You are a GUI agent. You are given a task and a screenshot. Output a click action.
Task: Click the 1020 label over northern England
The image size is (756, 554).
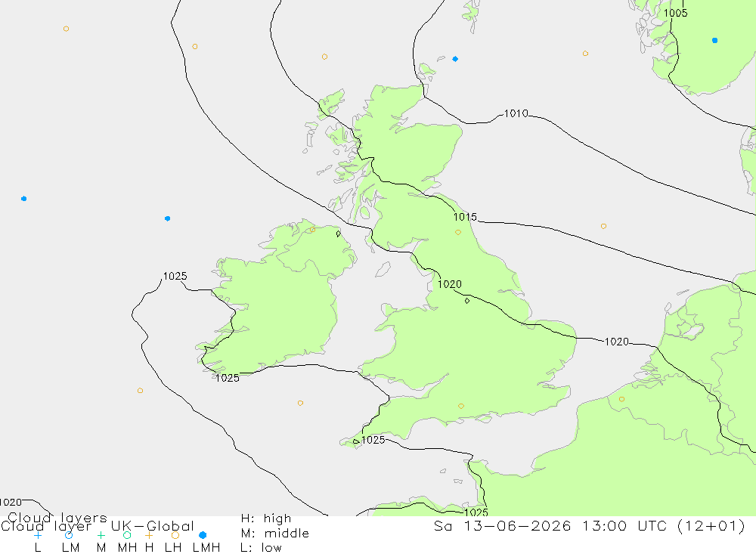point(449,284)
